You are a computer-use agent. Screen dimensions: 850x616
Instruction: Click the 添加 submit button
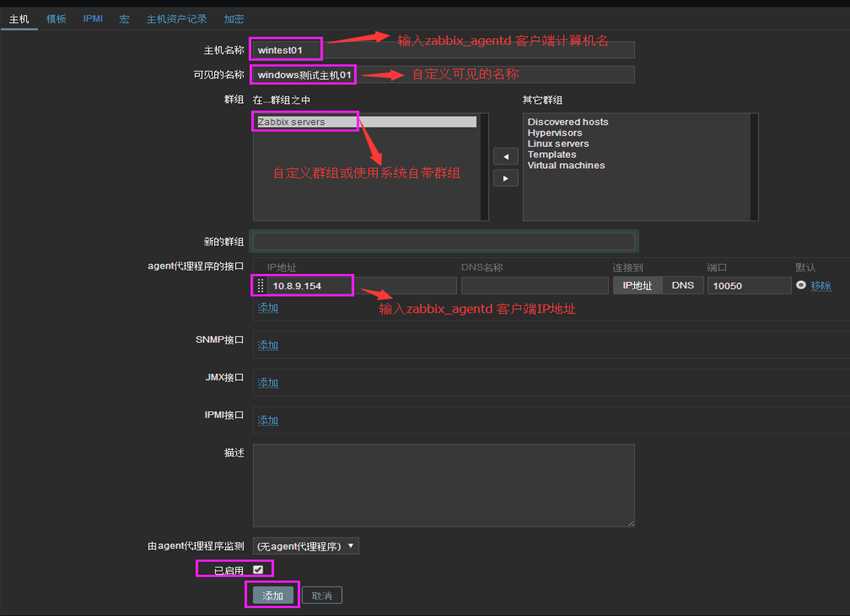point(273,595)
